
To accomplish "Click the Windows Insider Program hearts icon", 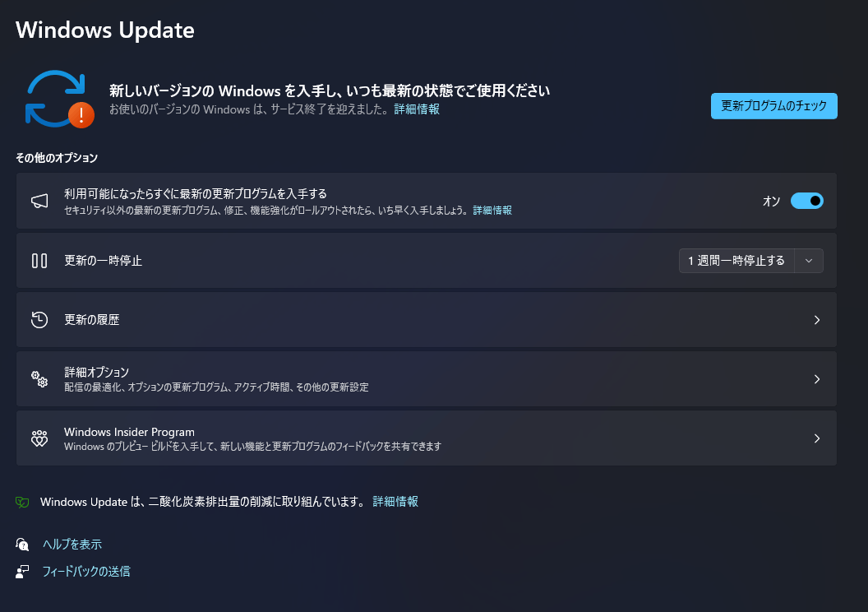I will 39,438.
